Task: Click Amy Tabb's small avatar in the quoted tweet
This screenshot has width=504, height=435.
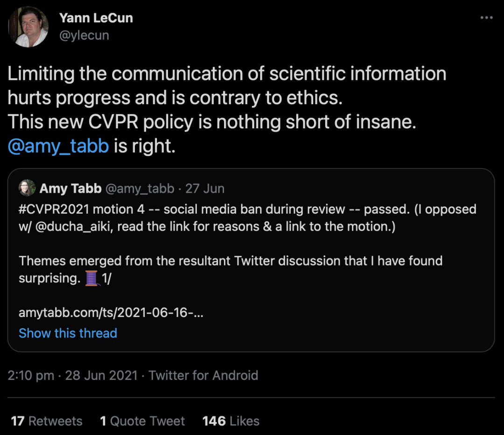Action: (27, 188)
